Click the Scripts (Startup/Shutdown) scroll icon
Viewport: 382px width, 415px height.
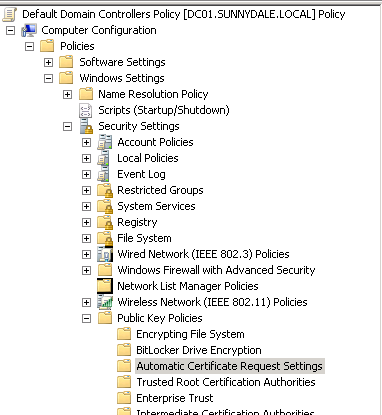tap(86, 110)
